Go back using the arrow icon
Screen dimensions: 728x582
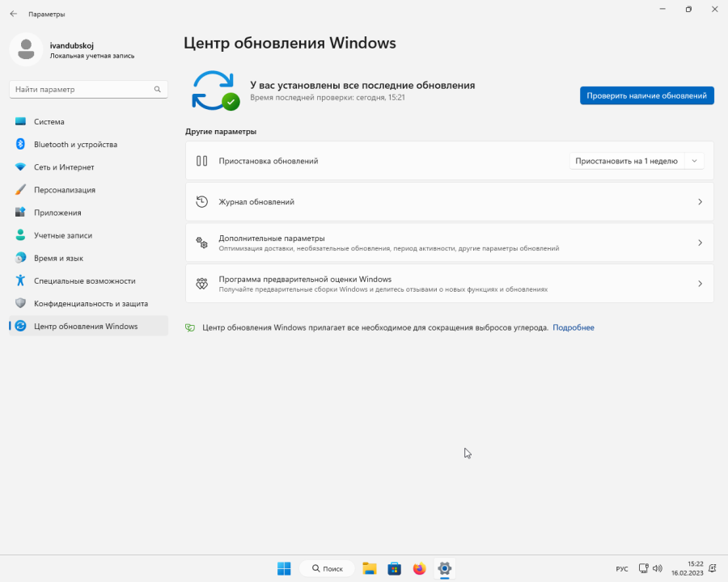[14, 14]
